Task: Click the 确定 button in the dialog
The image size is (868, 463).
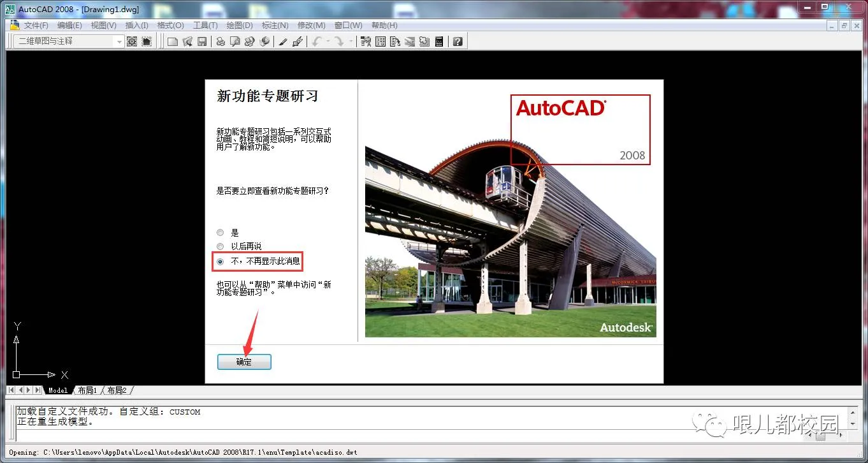Action: 244,362
